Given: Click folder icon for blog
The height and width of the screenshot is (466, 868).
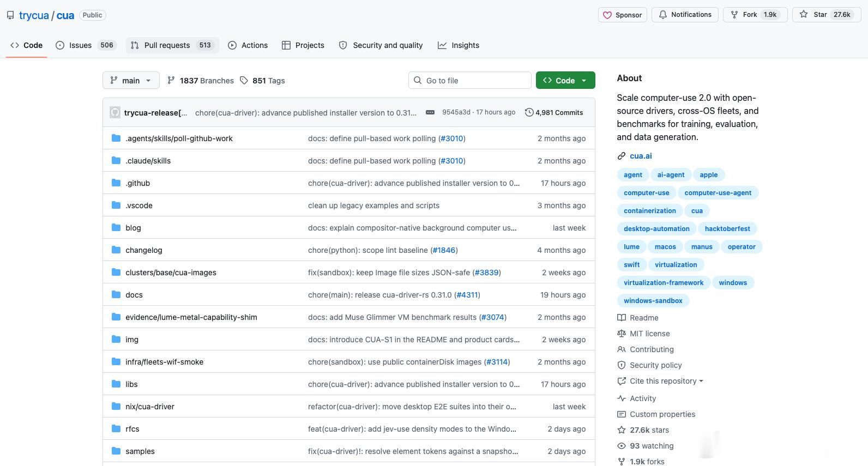Looking at the screenshot, I should click(x=116, y=228).
